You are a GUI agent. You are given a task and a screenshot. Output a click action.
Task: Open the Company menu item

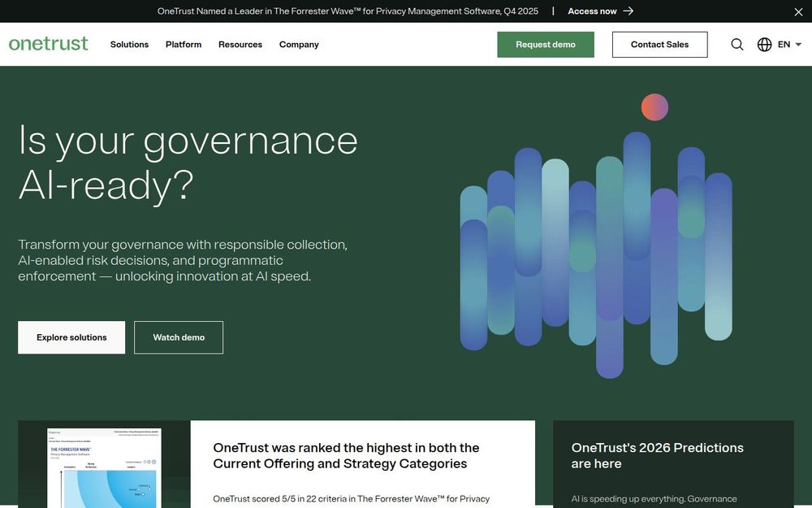click(299, 45)
